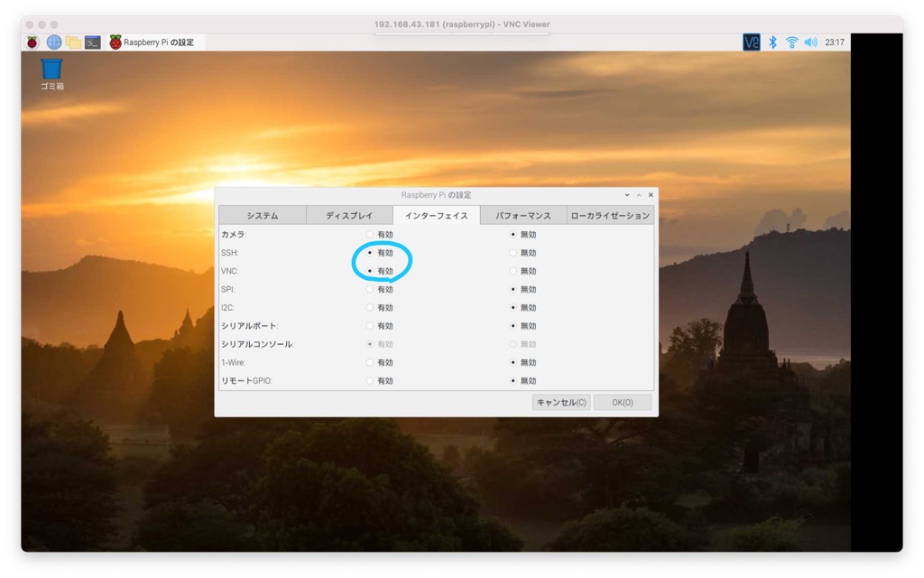The height and width of the screenshot is (578, 924).
Task: Click the volume speaker tray icon
Action: (810, 42)
